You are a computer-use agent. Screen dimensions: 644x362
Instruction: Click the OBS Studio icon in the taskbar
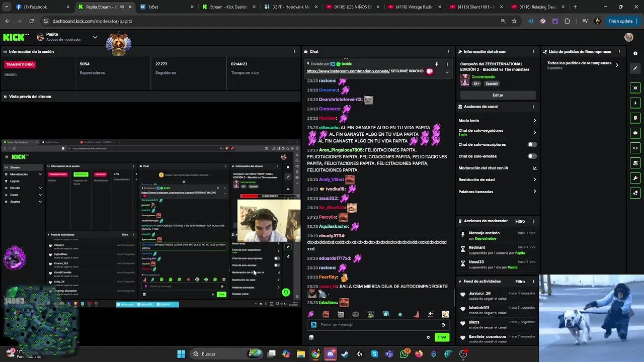(463, 354)
